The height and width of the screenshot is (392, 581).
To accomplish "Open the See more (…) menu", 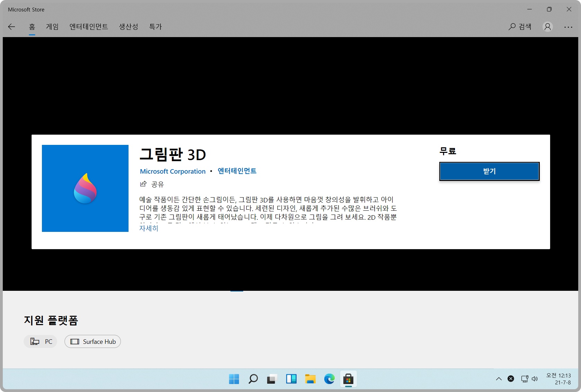I will coord(569,26).
